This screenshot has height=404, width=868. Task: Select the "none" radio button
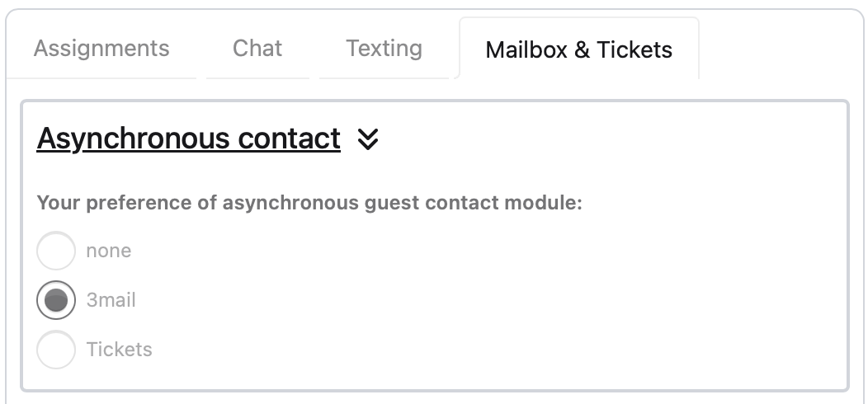(56, 251)
